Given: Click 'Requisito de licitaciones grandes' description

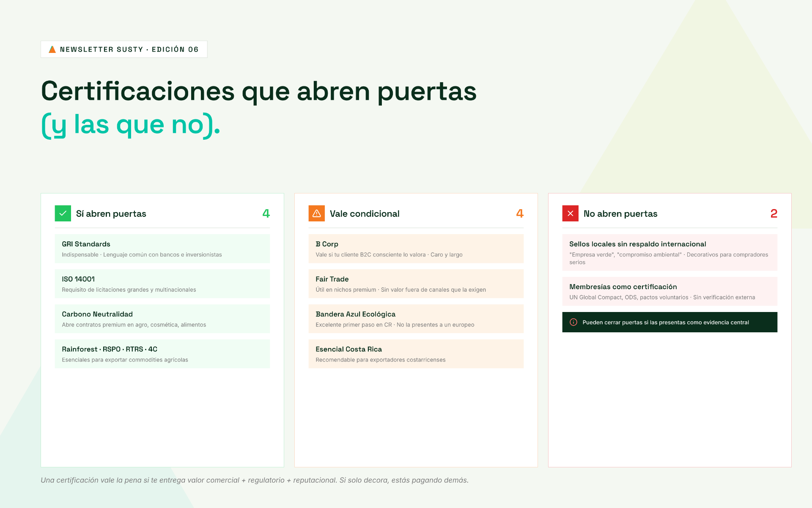Looking at the screenshot, I should tap(129, 290).
